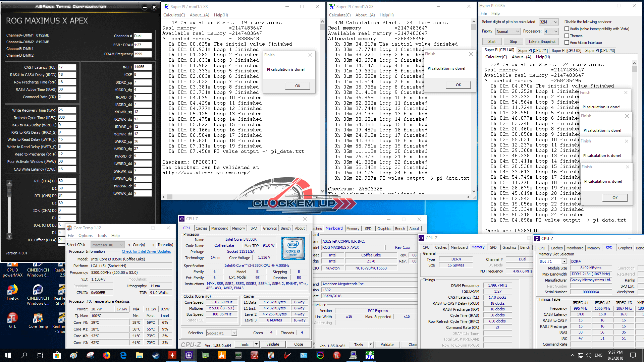The height and width of the screenshot is (362, 644).
Task: Open Firefox from the taskbar
Action: [x=107, y=355]
